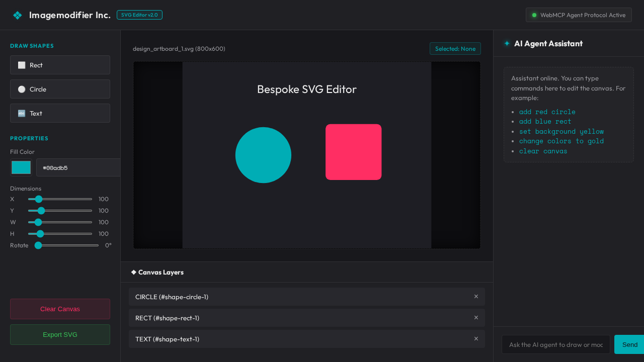Select the CIRCLE (#shape-circle-1) layer row
644x362 pixels.
coord(307,297)
